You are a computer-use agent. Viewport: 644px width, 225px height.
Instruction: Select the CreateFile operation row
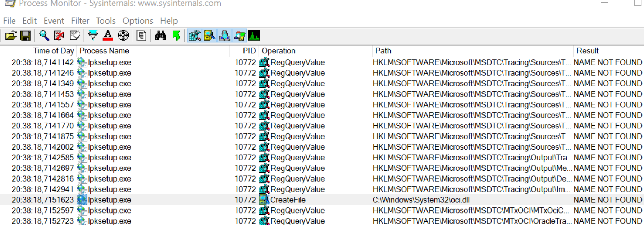tap(322, 200)
